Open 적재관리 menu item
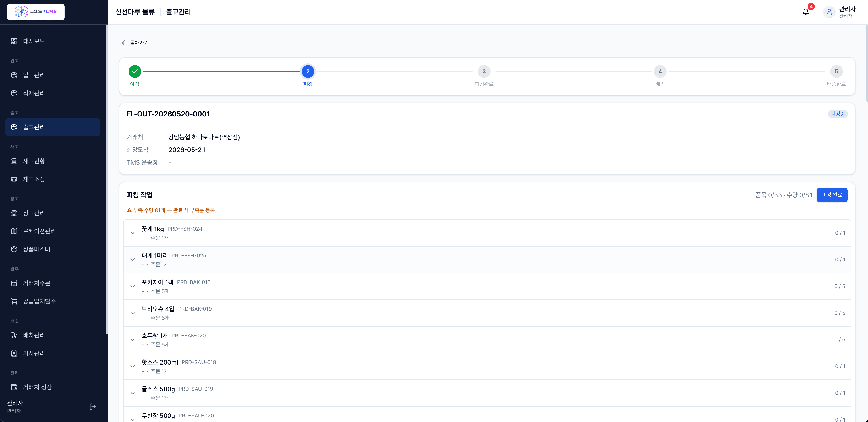Screen dimensions: 868x422 pos(52,93)
